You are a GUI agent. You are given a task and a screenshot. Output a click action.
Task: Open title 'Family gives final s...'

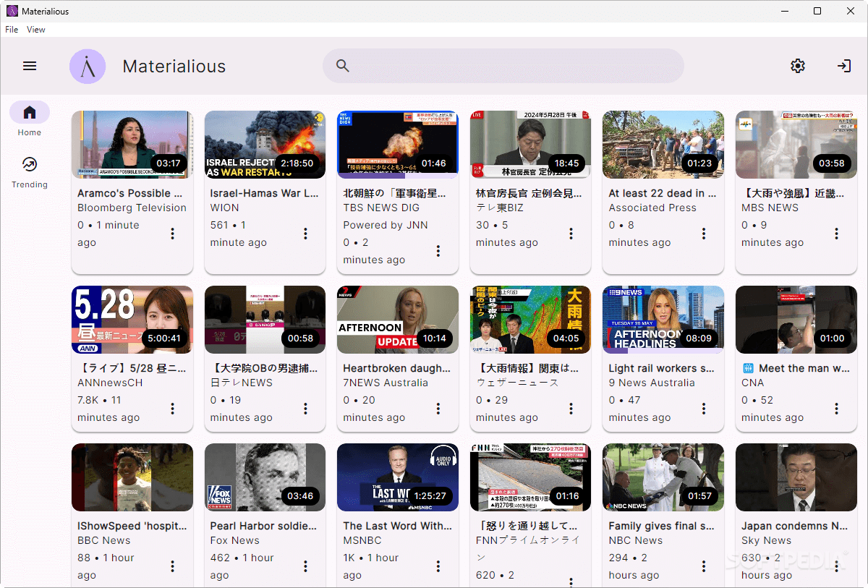662,526
